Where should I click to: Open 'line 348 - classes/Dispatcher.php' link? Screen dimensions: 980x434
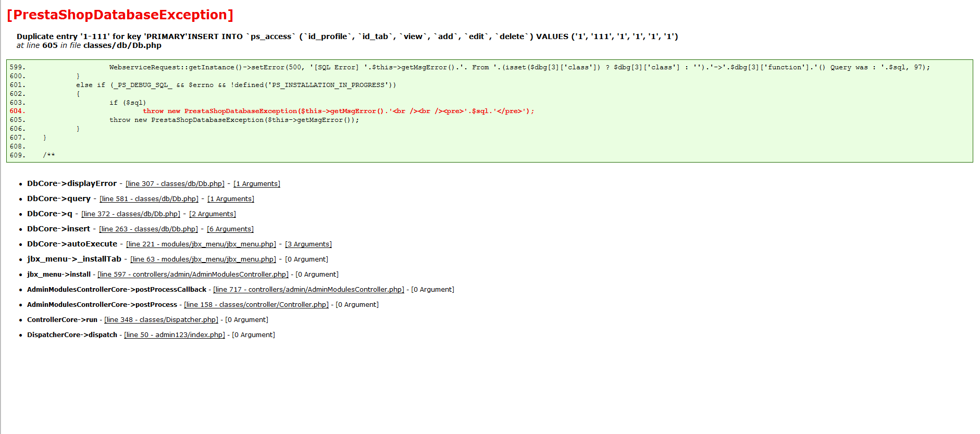pos(161,320)
